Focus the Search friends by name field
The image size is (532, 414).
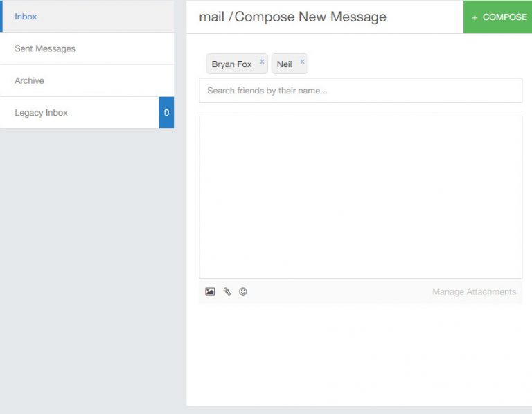coord(360,91)
